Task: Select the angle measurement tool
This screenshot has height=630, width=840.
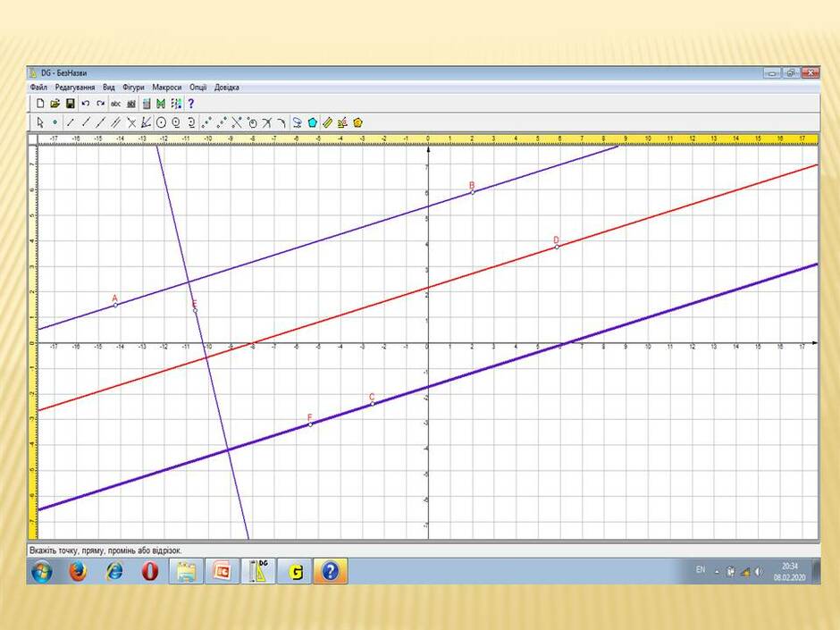Action: coord(343,122)
